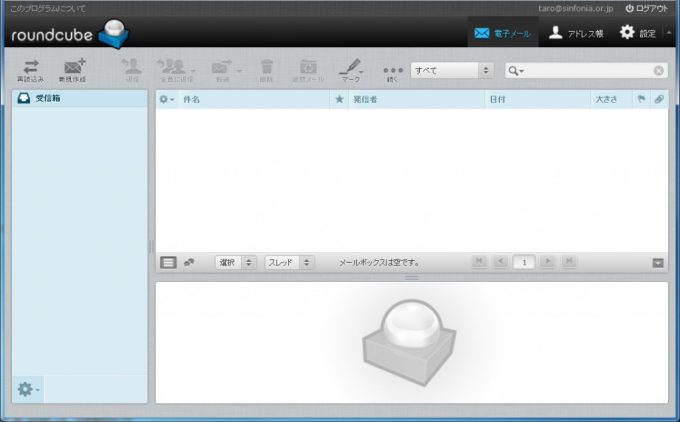Open the 選択 select dropdown
The image size is (680, 422).
[236, 262]
